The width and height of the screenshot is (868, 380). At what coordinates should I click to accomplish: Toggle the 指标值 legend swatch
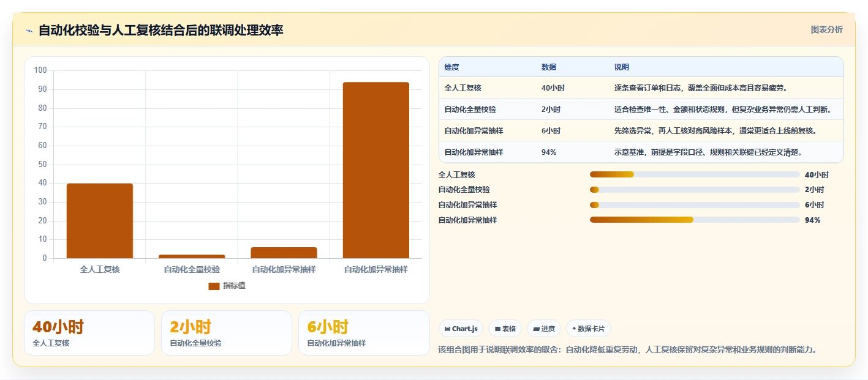coord(214,286)
